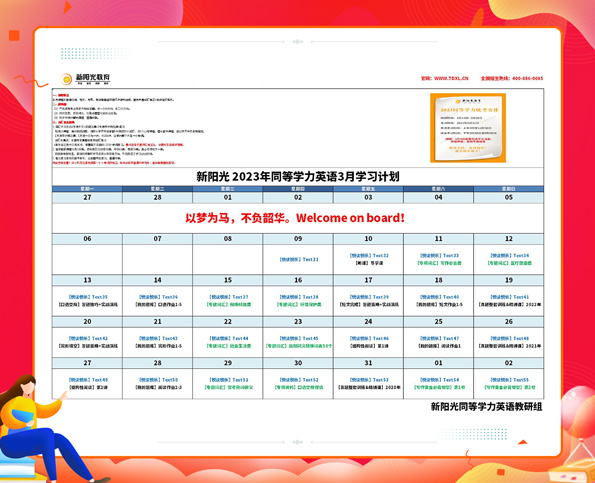
Task: Select date cell 06
Action: click(x=87, y=239)
